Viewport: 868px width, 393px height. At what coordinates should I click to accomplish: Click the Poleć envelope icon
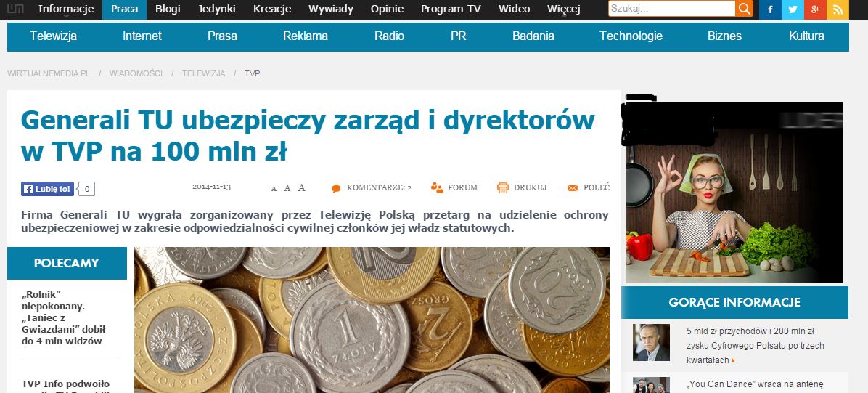573,188
